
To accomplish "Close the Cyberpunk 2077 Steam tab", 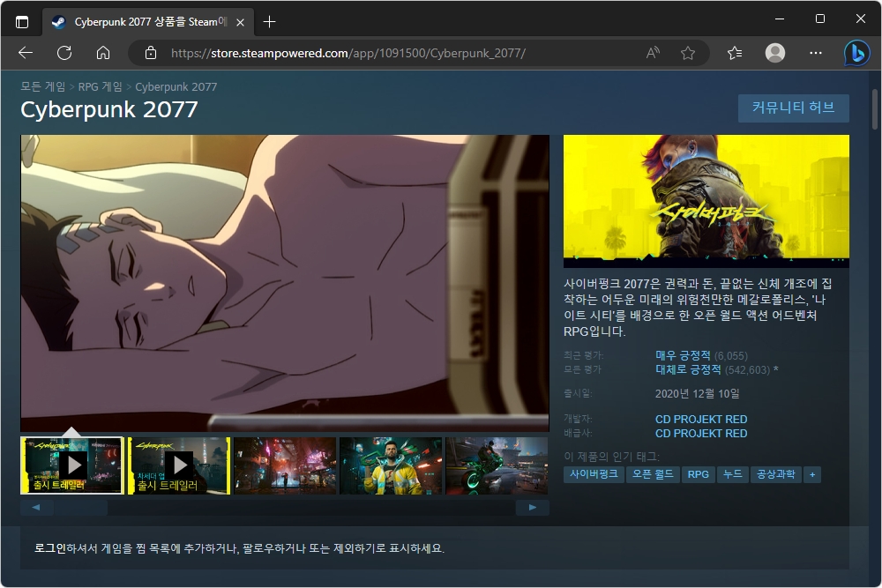I will [x=240, y=22].
